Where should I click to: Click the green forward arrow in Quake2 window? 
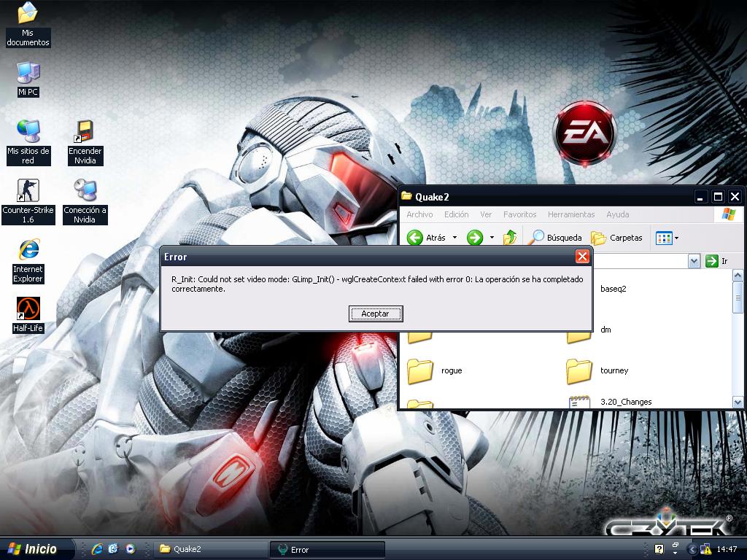point(474,237)
